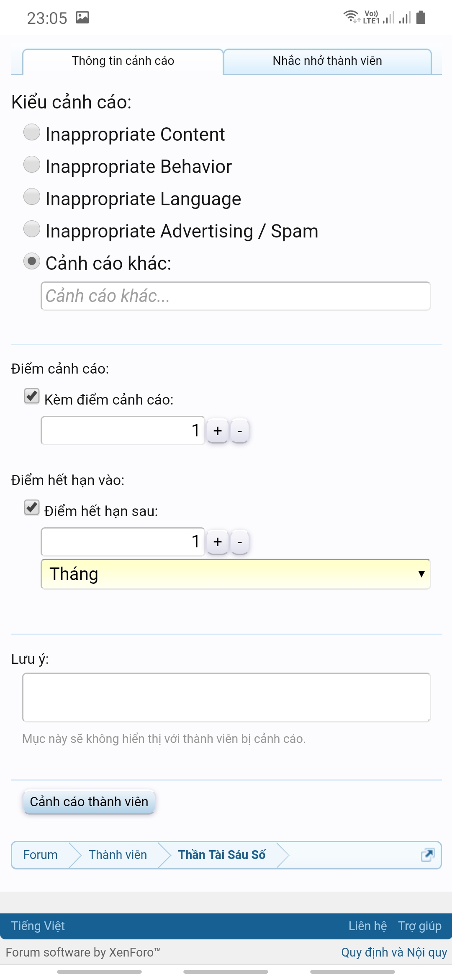Open the Tháng expiry unit dropdown
The width and height of the screenshot is (452, 980).
click(x=236, y=574)
